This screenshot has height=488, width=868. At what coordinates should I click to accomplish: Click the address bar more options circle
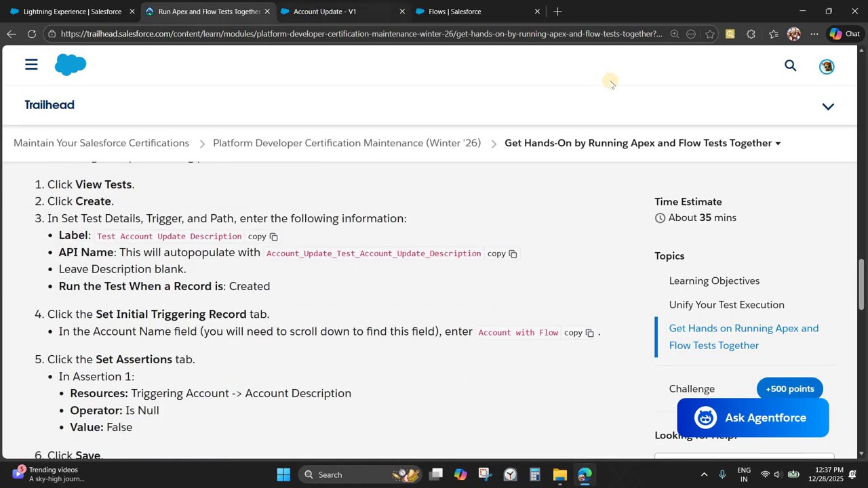[x=691, y=34]
